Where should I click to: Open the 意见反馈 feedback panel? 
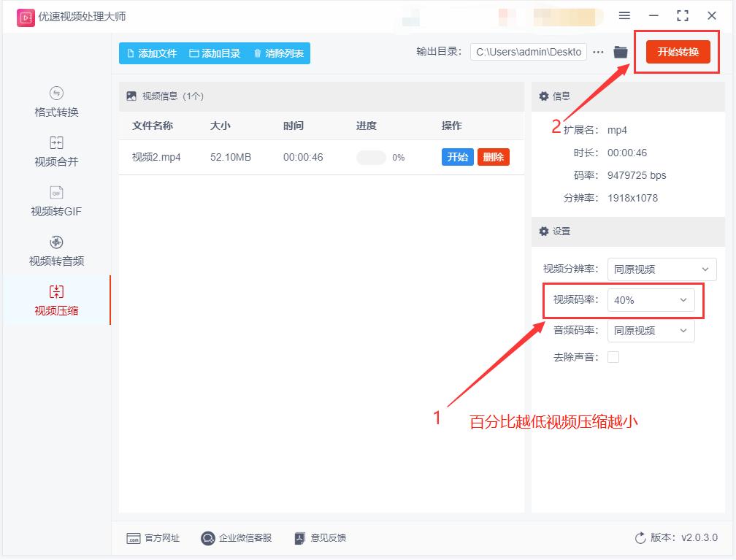[321, 538]
